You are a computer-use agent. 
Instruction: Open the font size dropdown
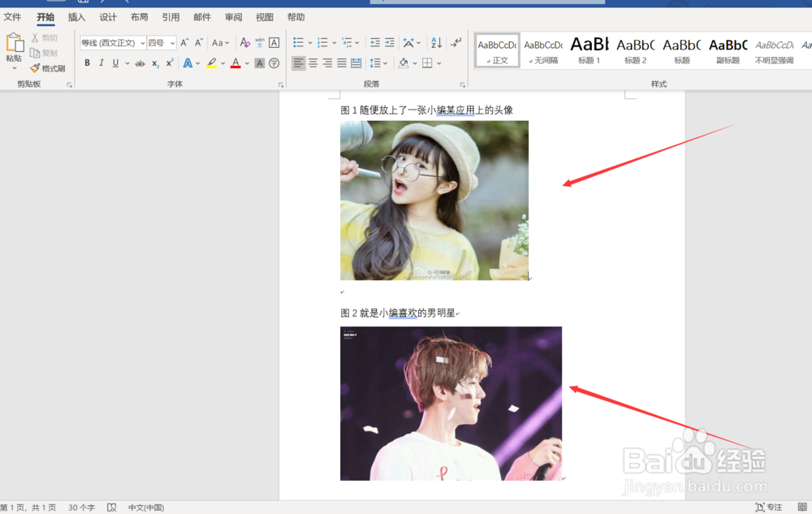(172, 42)
